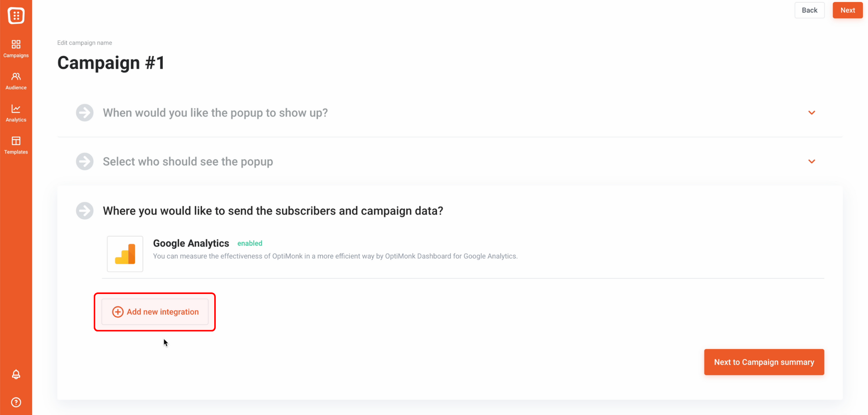Expand the popup show up section chevron
This screenshot has height=415, width=868.
coord(811,112)
